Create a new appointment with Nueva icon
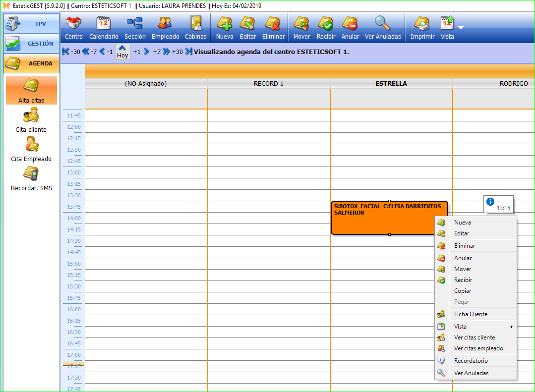 tap(225, 24)
